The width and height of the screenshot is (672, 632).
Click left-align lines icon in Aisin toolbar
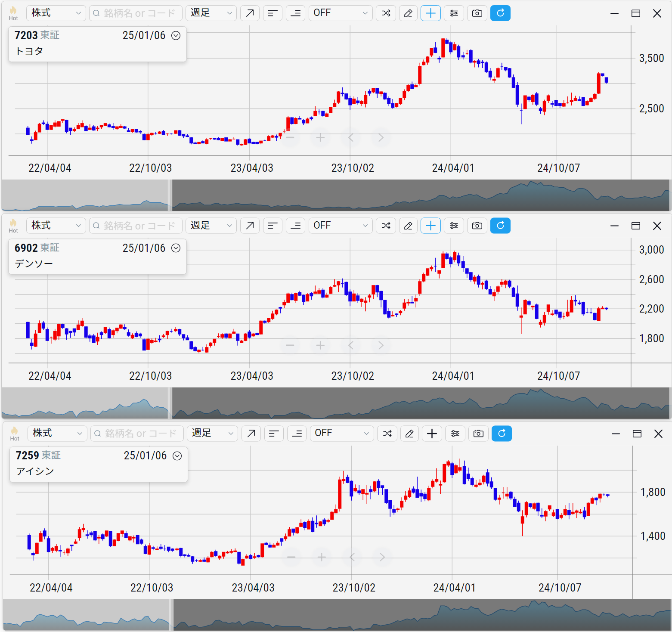[x=274, y=433]
